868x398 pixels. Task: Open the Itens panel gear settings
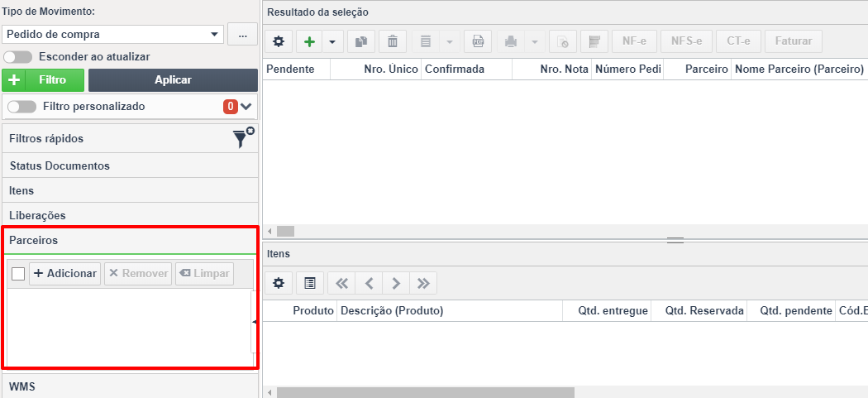[x=279, y=283]
